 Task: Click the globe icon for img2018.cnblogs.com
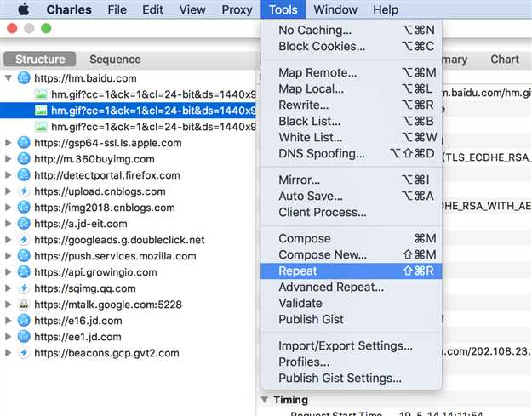coord(24,208)
